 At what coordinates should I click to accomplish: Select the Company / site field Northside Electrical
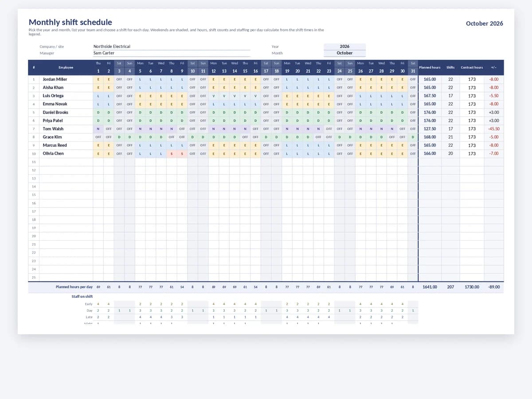click(x=172, y=47)
